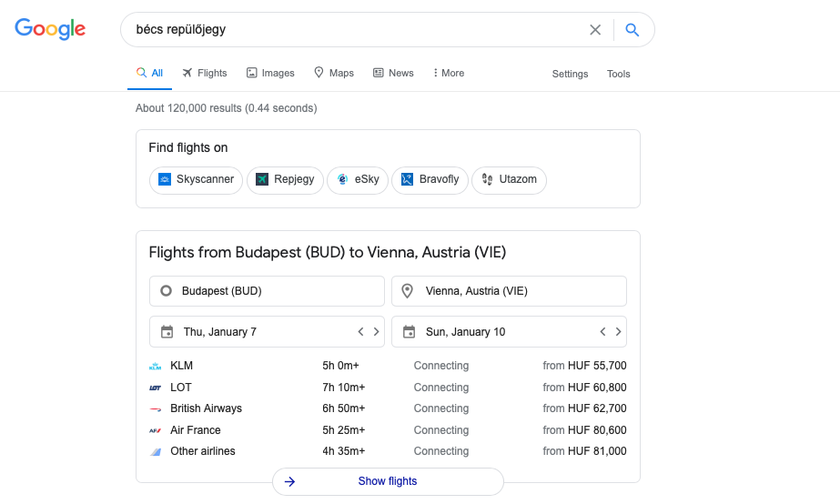840x504 pixels.
Task: Click the 5h 0m+ duration for KLM
Action: tap(340, 366)
